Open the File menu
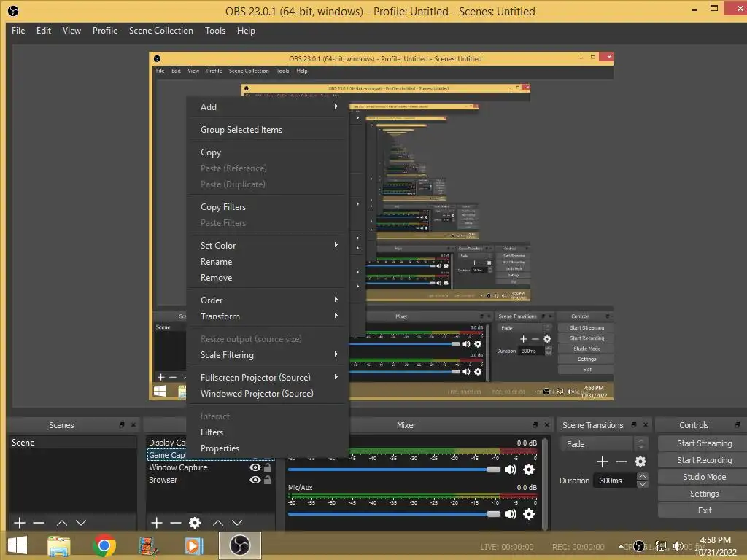 18,31
